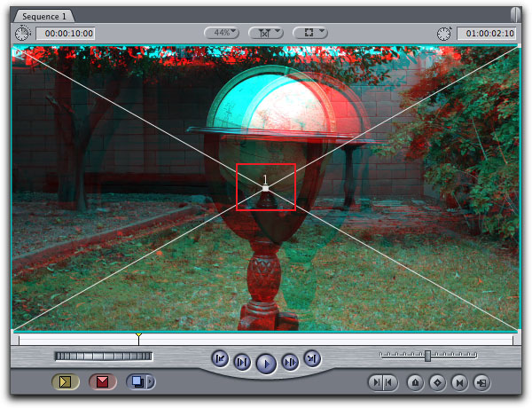Screen dimensions: 532x408
Task: Go to Previous Edit button
Action: point(220,358)
